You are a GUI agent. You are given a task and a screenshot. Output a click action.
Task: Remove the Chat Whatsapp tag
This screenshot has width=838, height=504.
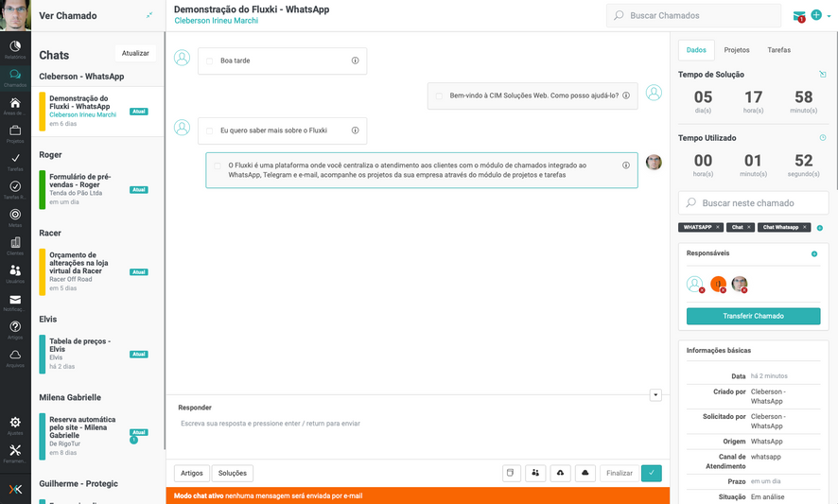[804, 227]
